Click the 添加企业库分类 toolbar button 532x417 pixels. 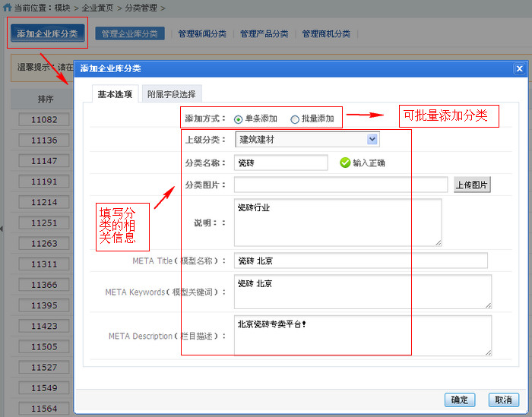point(47,33)
